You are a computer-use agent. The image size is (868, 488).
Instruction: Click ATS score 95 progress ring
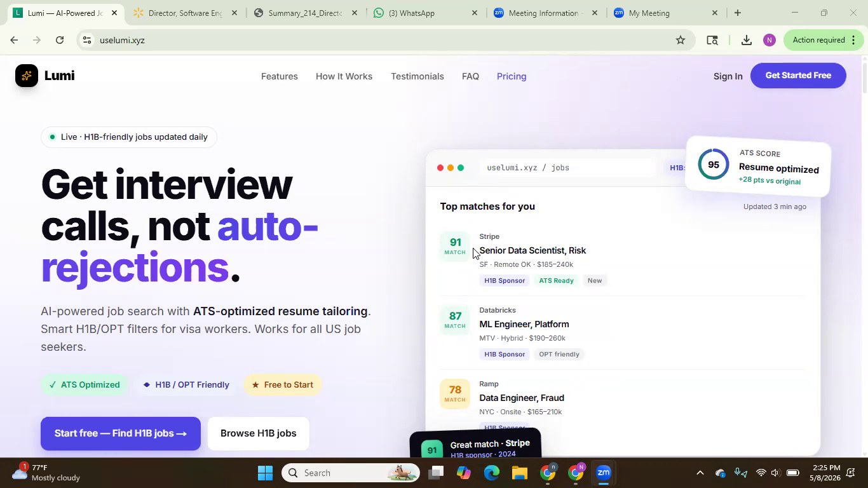pos(714,165)
